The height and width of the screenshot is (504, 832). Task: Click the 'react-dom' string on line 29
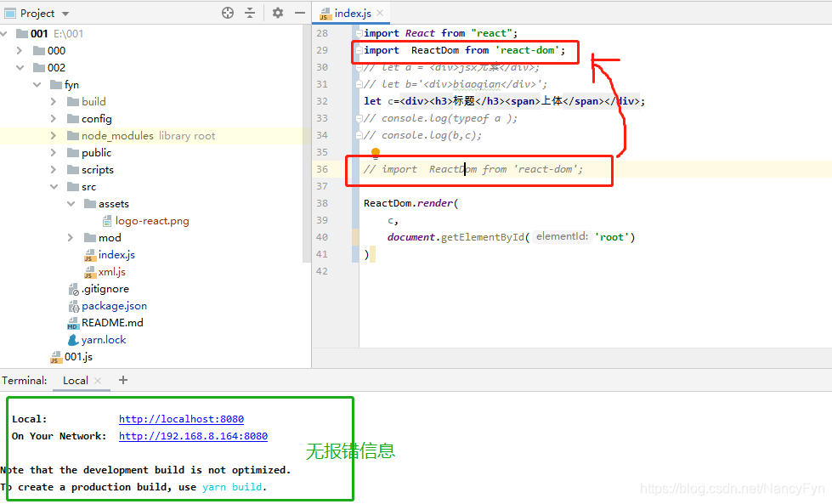coord(528,50)
